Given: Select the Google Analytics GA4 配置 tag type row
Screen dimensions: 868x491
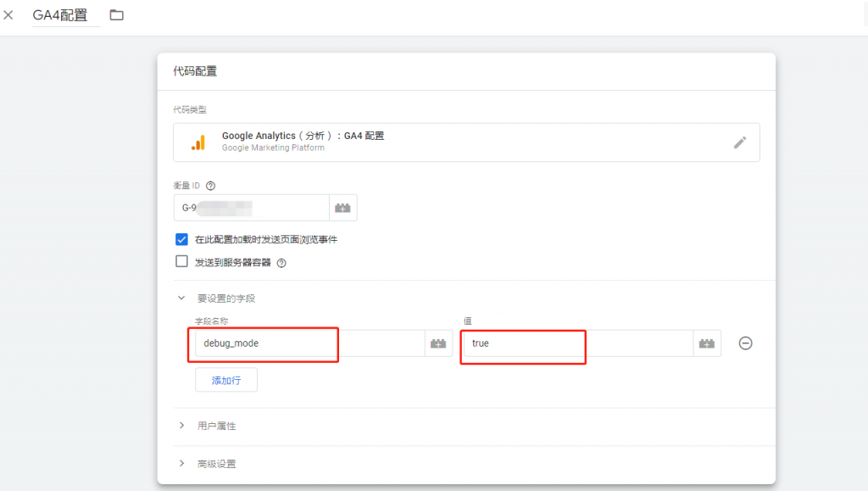Looking at the screenshot, I should click(466, 142).
